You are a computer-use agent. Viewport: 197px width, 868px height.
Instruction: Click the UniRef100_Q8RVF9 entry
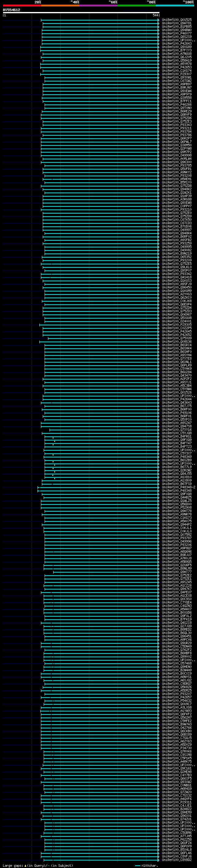point(177,115)
